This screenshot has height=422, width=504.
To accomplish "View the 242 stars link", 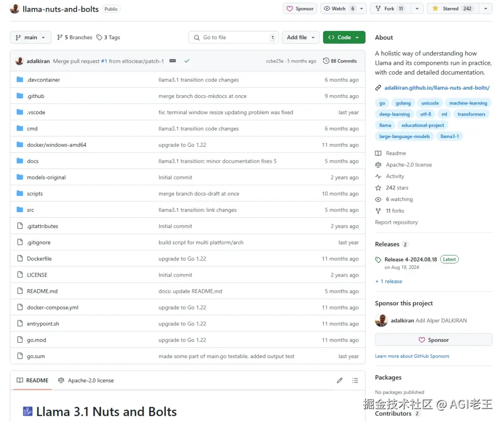I will [x=397, y=187].
